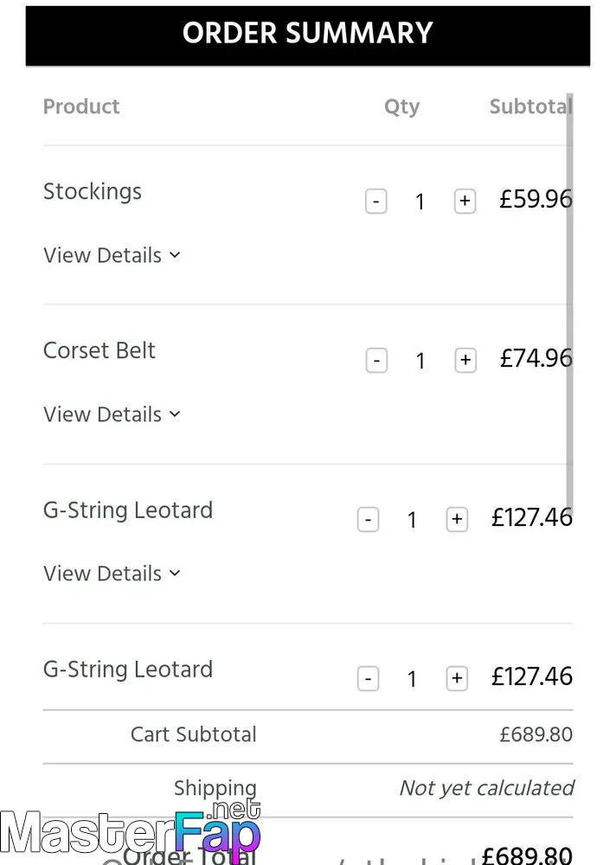Increase Corset Belt quantity with plus
Viewport: 616px width, 865px height.
click(465, 361)
